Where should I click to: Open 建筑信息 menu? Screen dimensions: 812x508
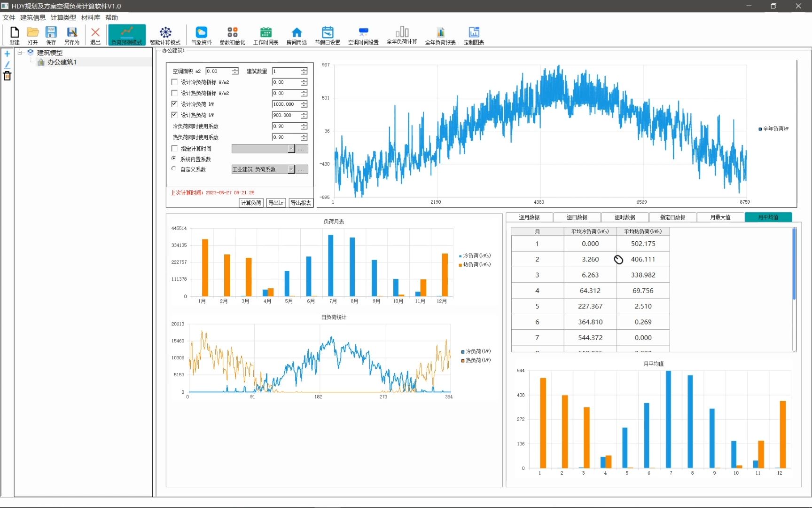(33, 18)
